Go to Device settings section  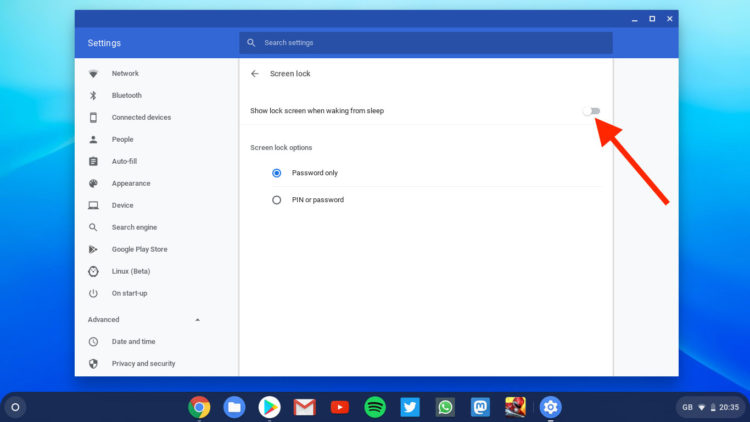[122, 205]
